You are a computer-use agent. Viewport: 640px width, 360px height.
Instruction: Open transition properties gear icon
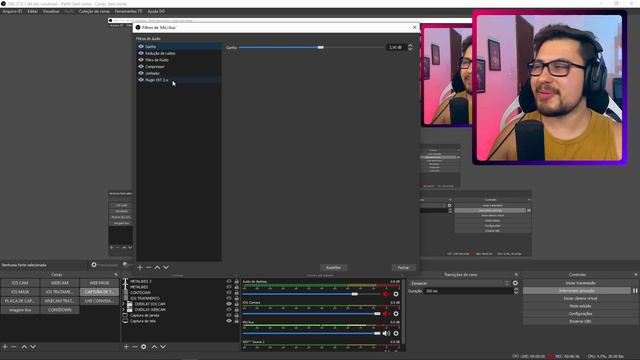pyautogui.click(x=515, y=283)
